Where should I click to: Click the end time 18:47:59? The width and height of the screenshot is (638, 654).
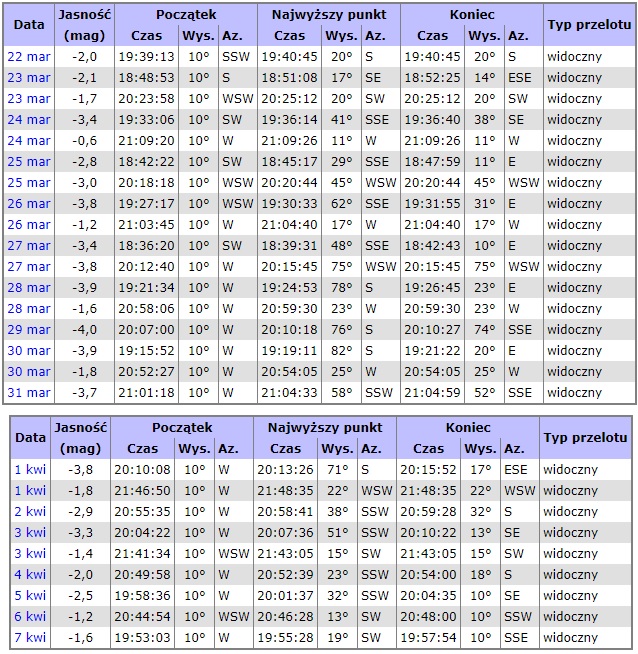coord(432,161)
